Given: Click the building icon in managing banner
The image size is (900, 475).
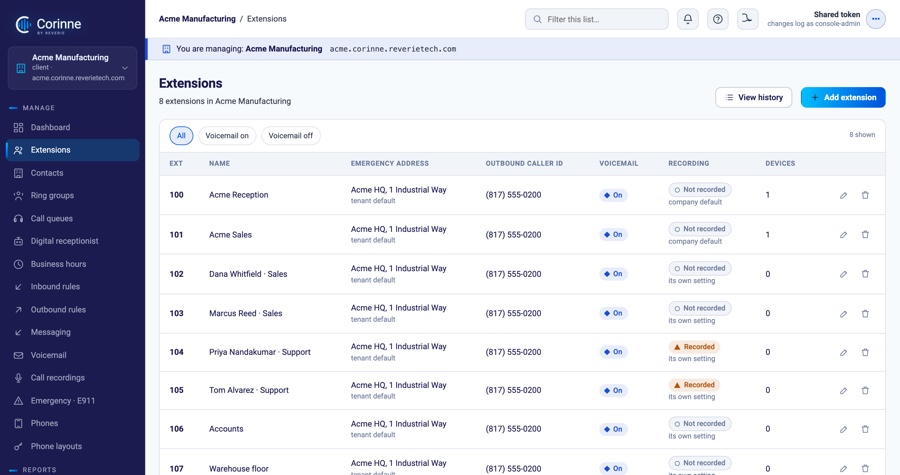Looking at the screenshot, I should pyautogui.click(x=166, y=49).
